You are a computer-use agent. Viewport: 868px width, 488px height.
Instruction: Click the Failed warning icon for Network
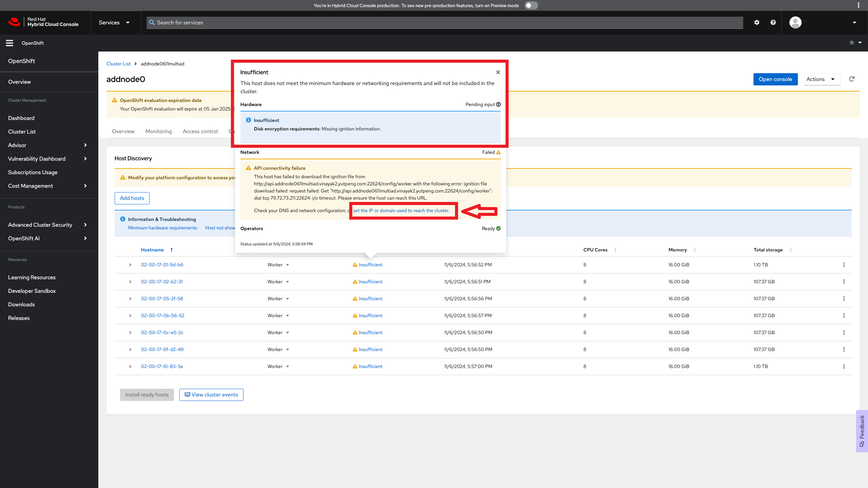pos(498,152)
